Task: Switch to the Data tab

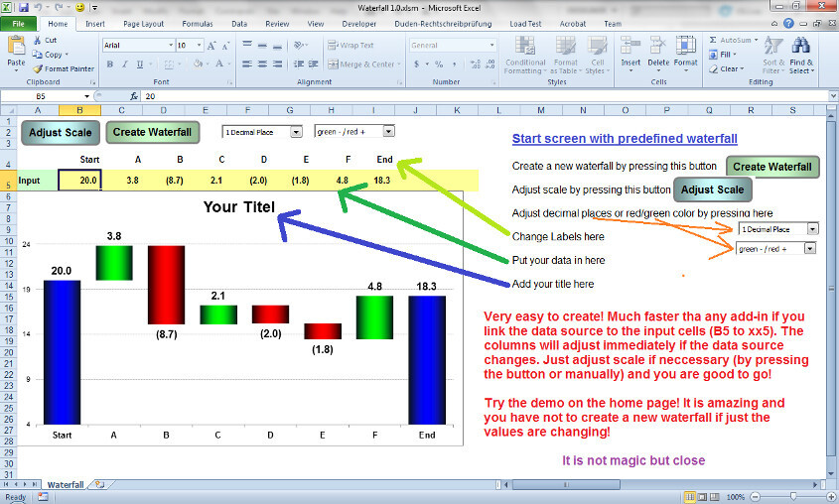Action: click(x=239, y=24)
